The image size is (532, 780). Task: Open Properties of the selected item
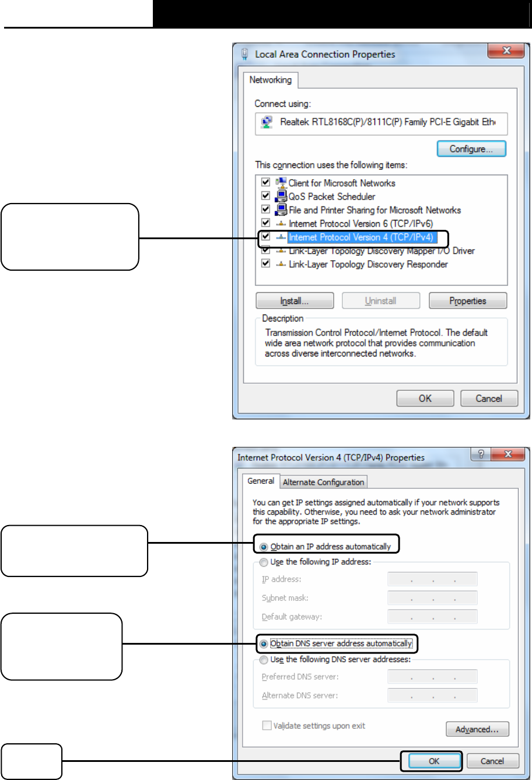468,301
